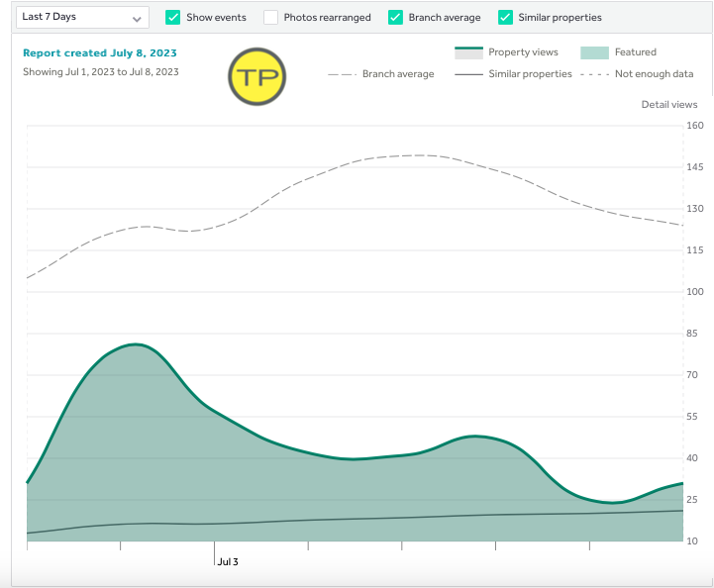Click the yellow TP logo badge
The image size is (714, 588).
point(257,77)
